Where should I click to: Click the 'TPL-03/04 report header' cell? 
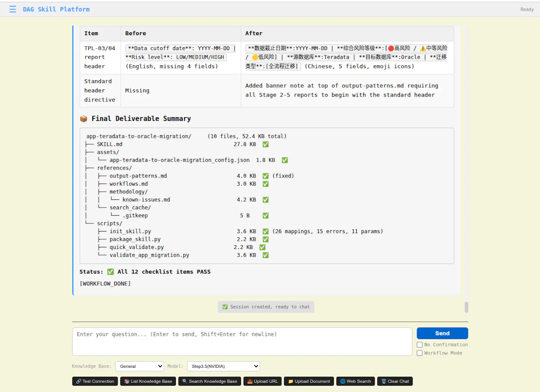100,57
